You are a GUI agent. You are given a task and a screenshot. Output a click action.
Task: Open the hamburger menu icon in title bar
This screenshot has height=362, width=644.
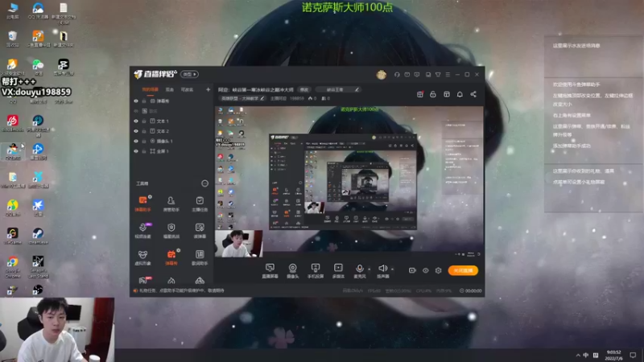448,75
